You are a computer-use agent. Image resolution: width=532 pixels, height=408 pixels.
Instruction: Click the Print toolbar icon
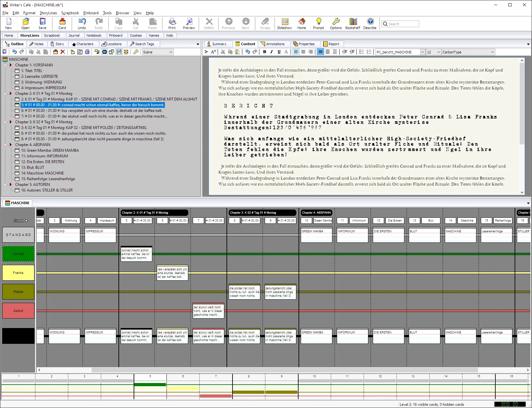pyautogui.click(x=172, y=24)
